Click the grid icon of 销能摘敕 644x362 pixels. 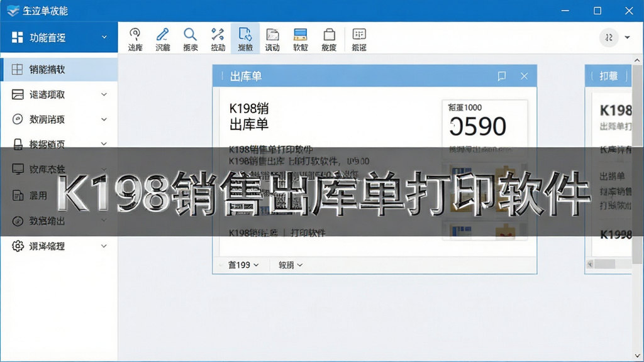17,69
